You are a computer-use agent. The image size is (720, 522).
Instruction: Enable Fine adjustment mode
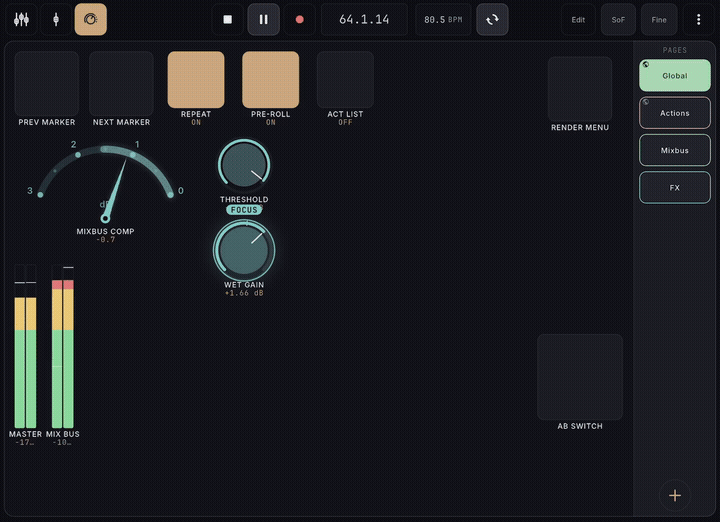(658, 19)
